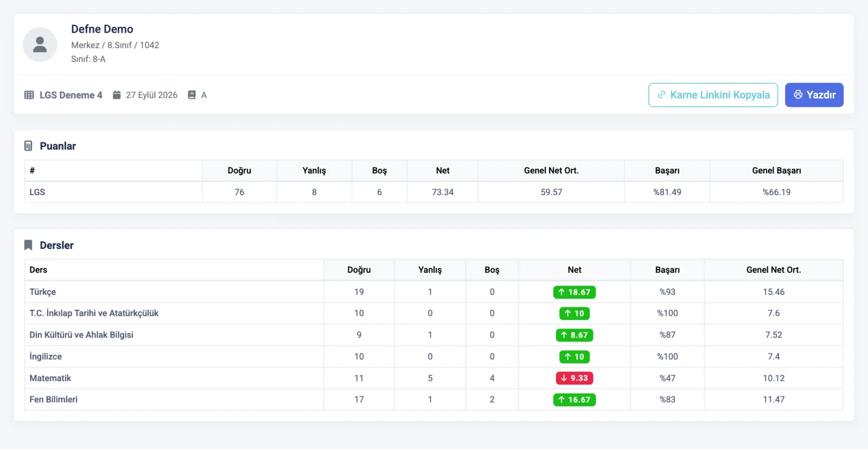This screenshot has width=868, height=451.
Task: Click the calculator icon next to Puanlar
Action: pos(28,146)
